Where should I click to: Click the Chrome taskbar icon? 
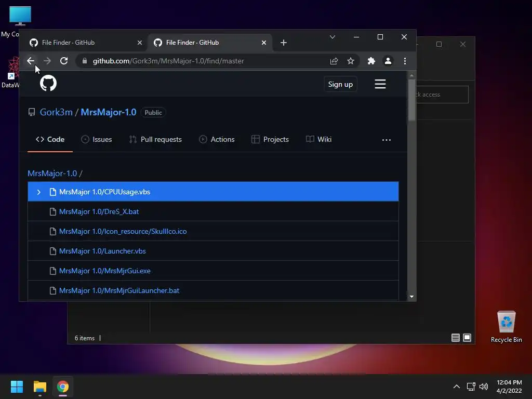pyautogui.click(x=63, y=387)
